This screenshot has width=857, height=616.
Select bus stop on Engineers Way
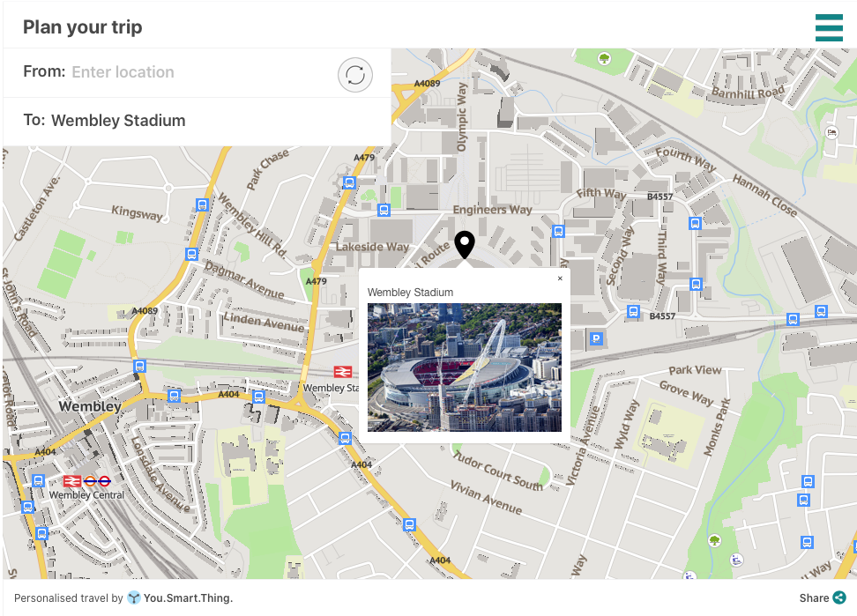(384, 210)
